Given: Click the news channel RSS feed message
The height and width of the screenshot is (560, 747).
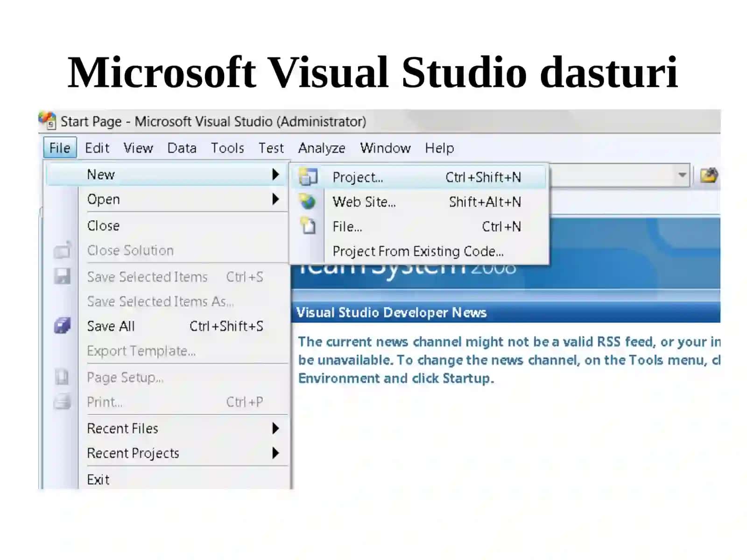Looking at the screenshot, I should [x=509, y=360].
